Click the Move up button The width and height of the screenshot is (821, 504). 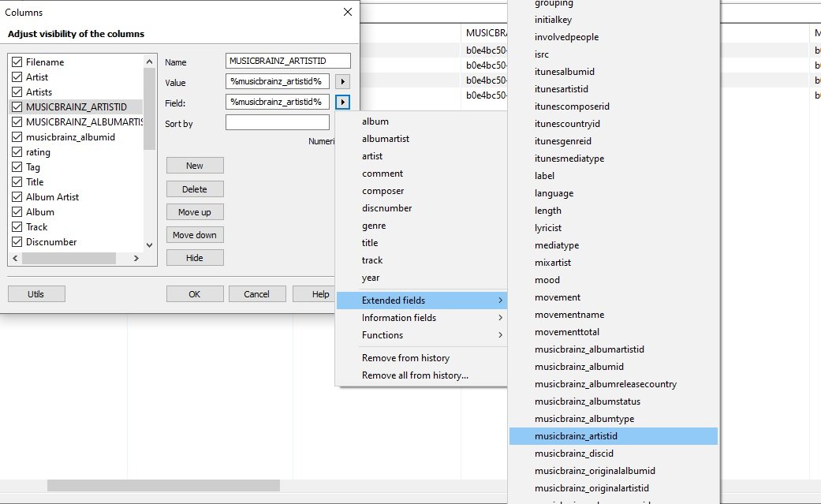195,212
